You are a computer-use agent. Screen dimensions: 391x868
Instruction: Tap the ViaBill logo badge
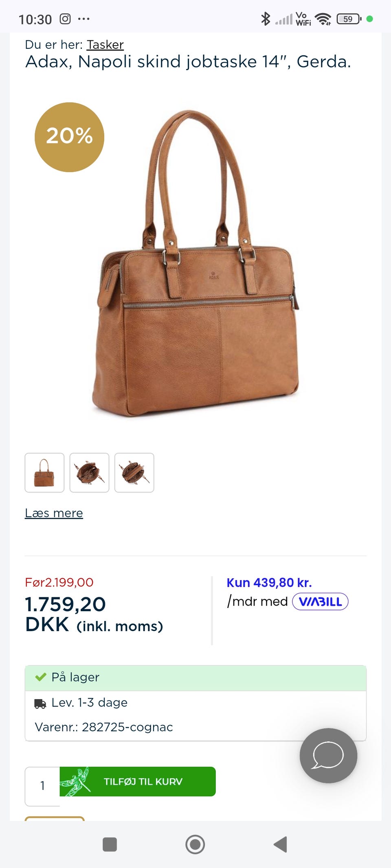tap(320, 601)
